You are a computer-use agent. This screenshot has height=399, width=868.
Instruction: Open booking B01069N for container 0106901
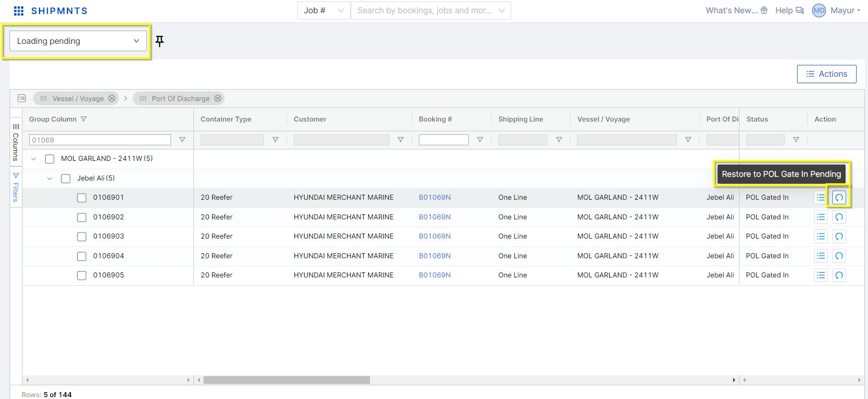pos(434,197)
